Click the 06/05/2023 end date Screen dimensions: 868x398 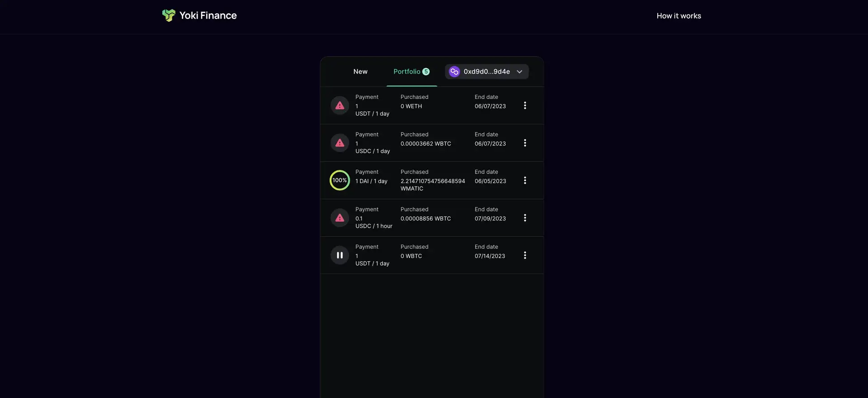tap(490, 181)
